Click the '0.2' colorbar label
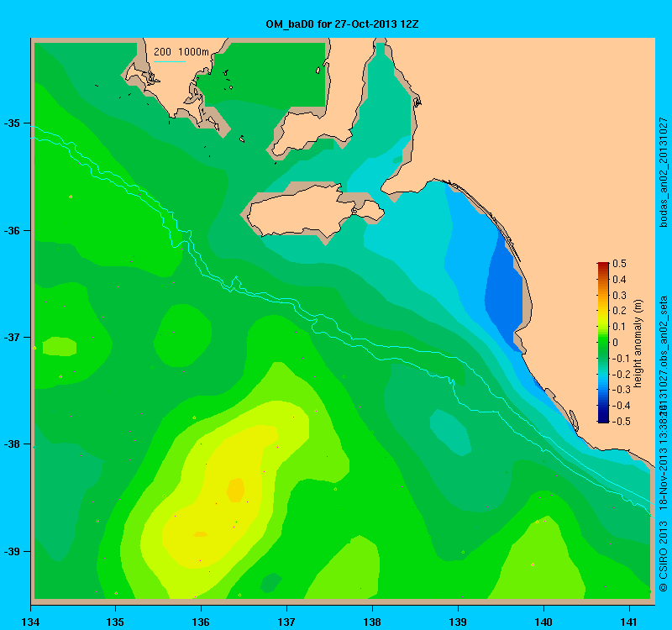The height and width of the screenshot is (630, 672). [x=619, y=311]
